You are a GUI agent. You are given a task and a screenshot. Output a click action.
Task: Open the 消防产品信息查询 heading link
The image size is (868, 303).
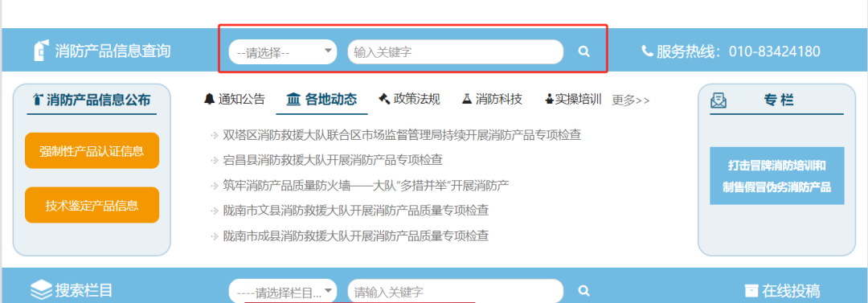point(113,51)
